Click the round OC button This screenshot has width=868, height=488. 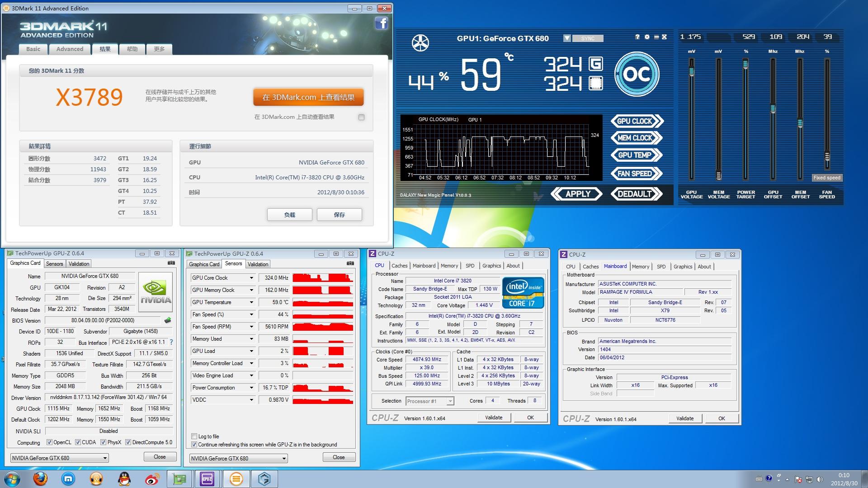point(637,74)
